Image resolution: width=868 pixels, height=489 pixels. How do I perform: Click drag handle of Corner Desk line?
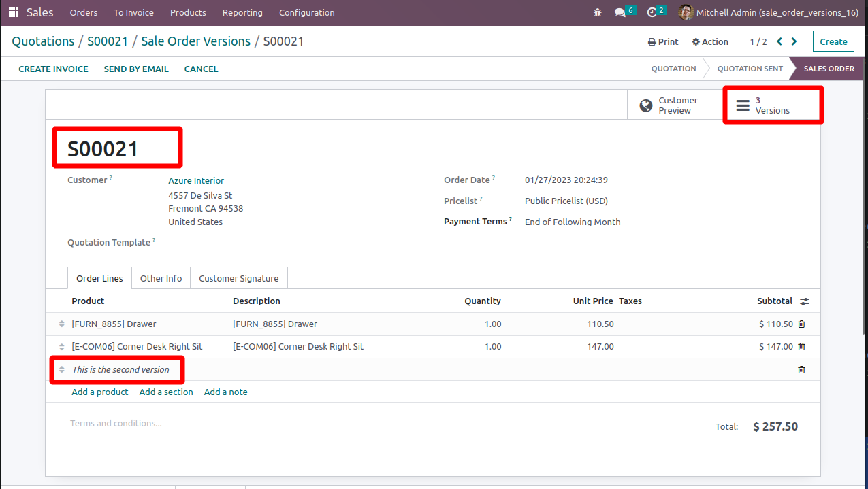point(61,347)
